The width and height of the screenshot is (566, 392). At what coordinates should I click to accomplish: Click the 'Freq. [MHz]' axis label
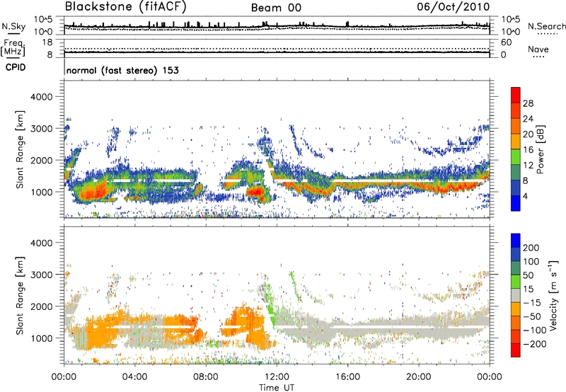pyautogui.click(x=13, y=48)
